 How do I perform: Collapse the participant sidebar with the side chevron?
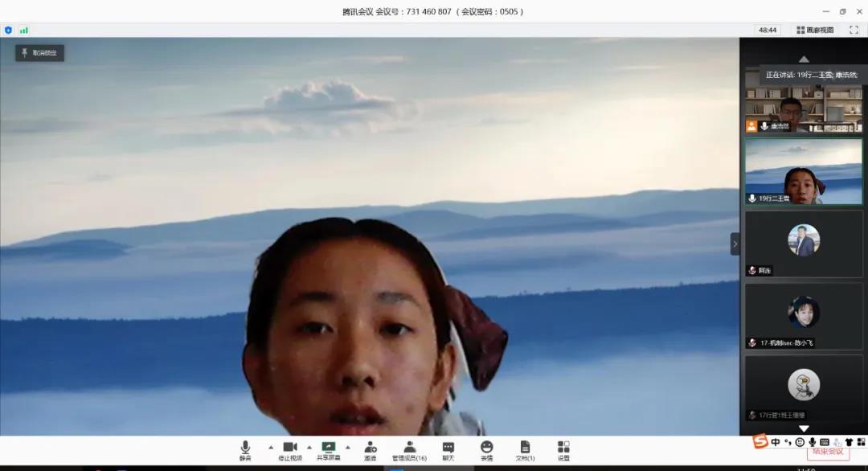(735, 244)
